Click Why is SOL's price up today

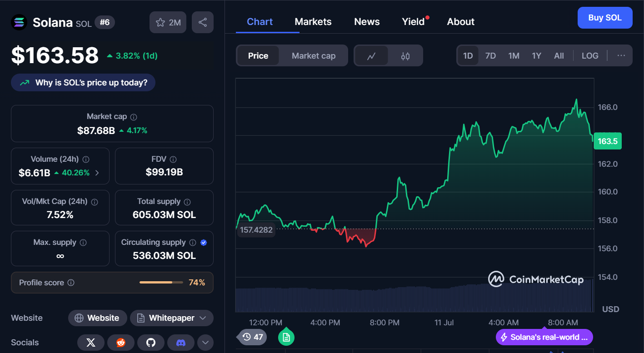point(83,83)
